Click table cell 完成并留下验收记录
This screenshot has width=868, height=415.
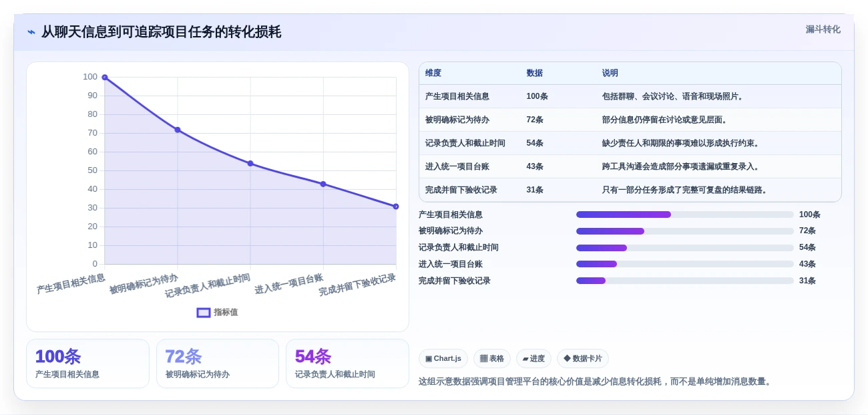pyautogui.click(x=461, y=190)
